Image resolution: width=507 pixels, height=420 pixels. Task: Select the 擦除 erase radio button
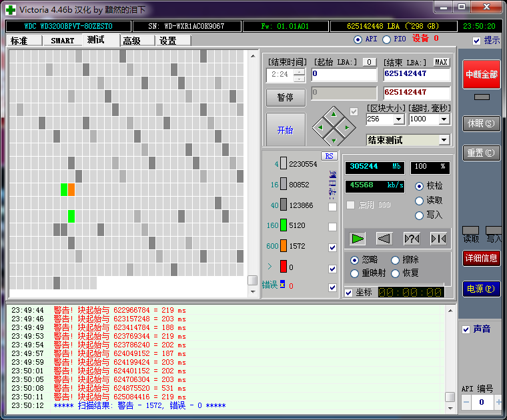[x=395, y=260]
